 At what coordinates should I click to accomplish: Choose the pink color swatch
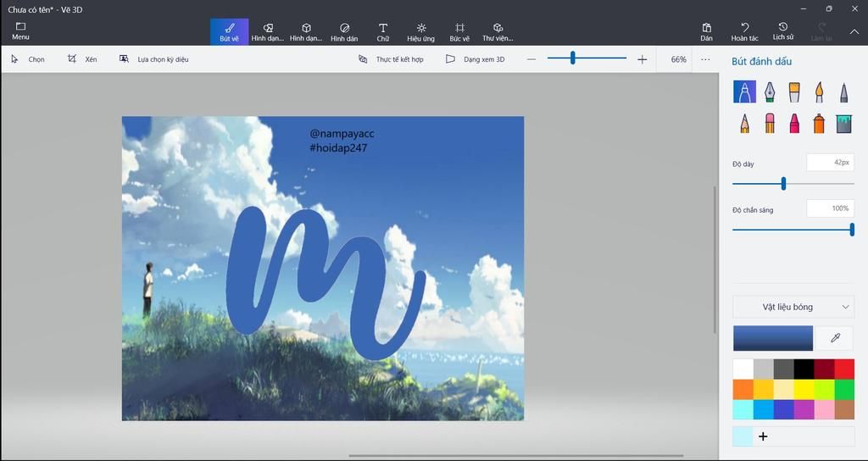pyautogui.click(x=824, y=409)
